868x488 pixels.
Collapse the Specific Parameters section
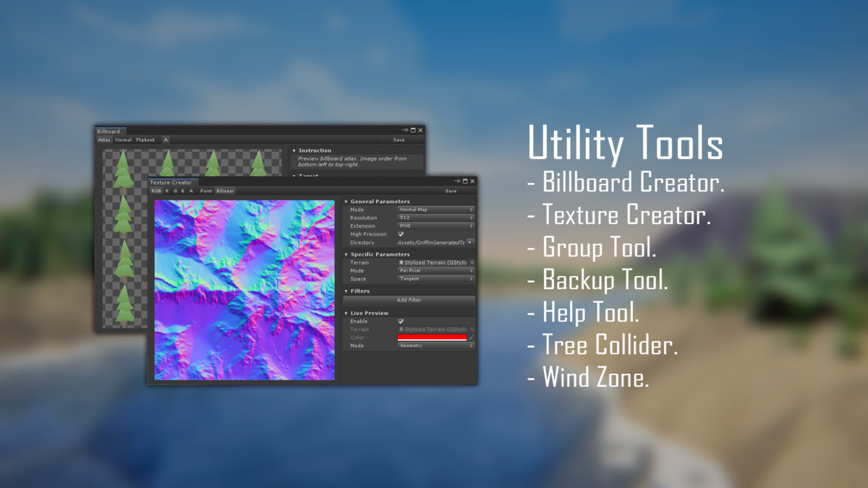pos(346,254)
